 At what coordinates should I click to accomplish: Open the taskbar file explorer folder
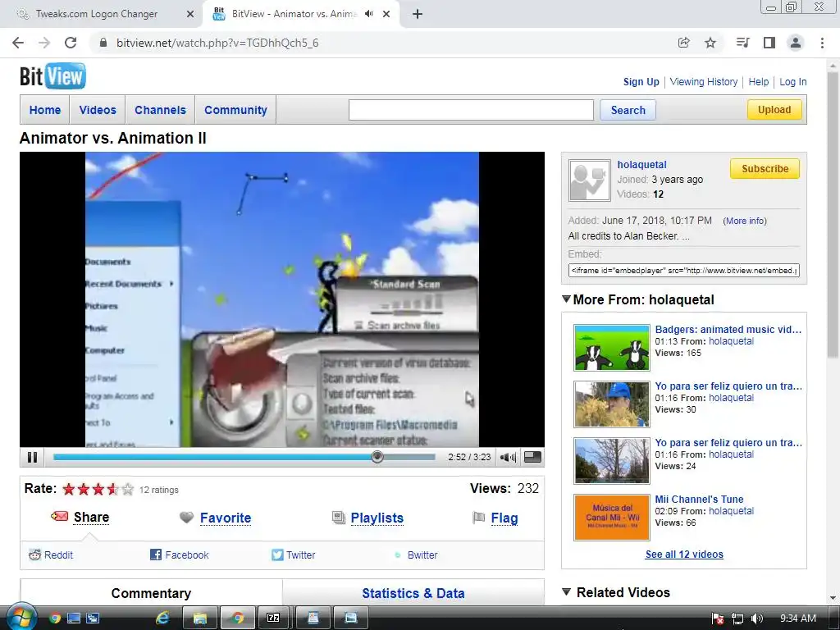click(200, 619)
